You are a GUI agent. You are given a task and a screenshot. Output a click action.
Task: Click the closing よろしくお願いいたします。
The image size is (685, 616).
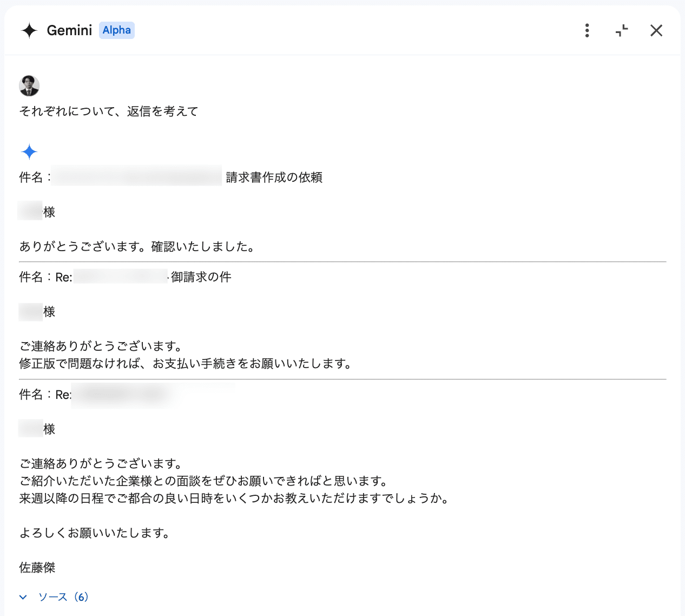95,533
